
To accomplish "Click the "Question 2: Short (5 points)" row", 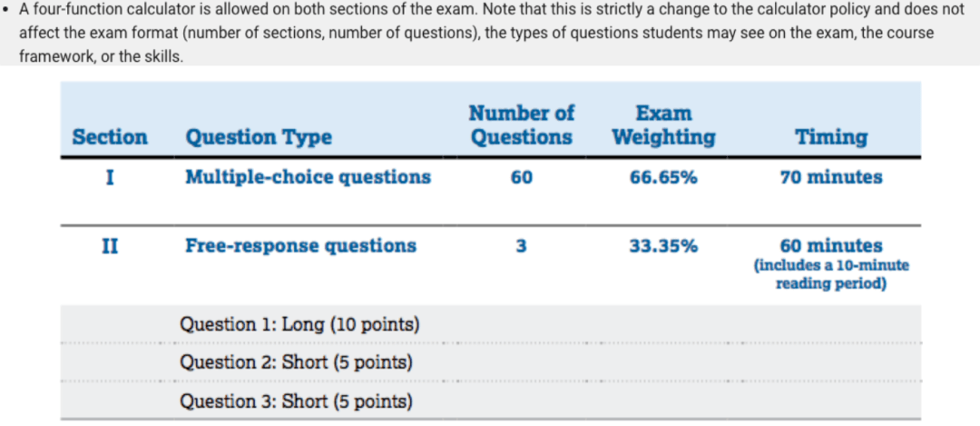I will pos(296,362).
